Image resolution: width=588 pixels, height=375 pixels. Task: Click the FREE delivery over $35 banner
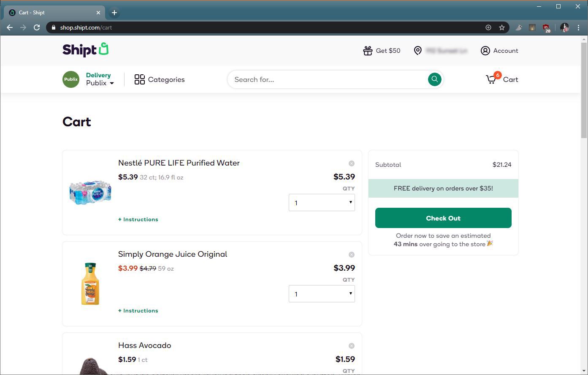443,188
